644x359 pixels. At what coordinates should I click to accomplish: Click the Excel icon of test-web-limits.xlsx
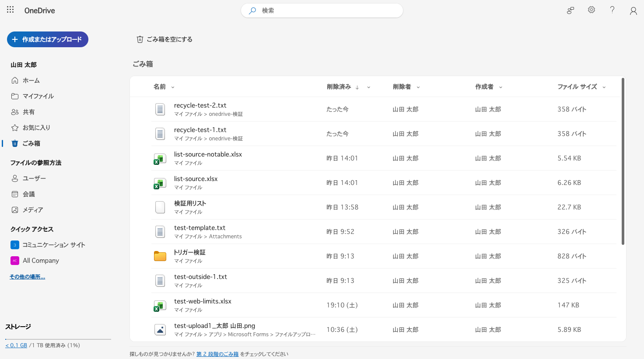(160, 306)
